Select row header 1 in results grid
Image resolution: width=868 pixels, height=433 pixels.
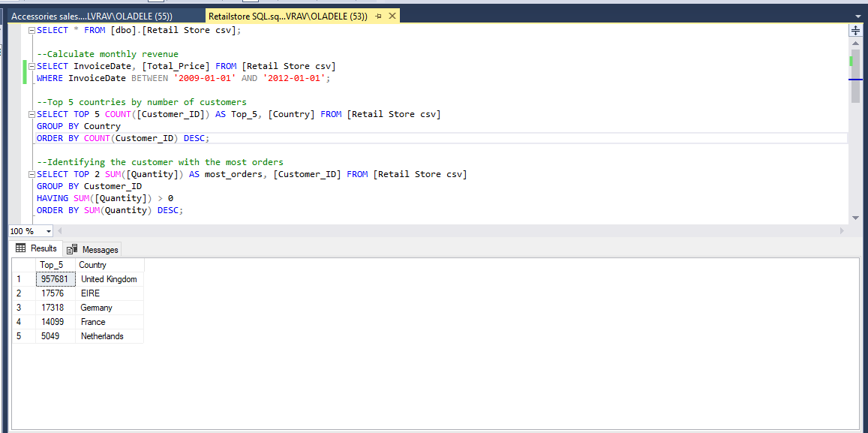(x=24, y=279)
